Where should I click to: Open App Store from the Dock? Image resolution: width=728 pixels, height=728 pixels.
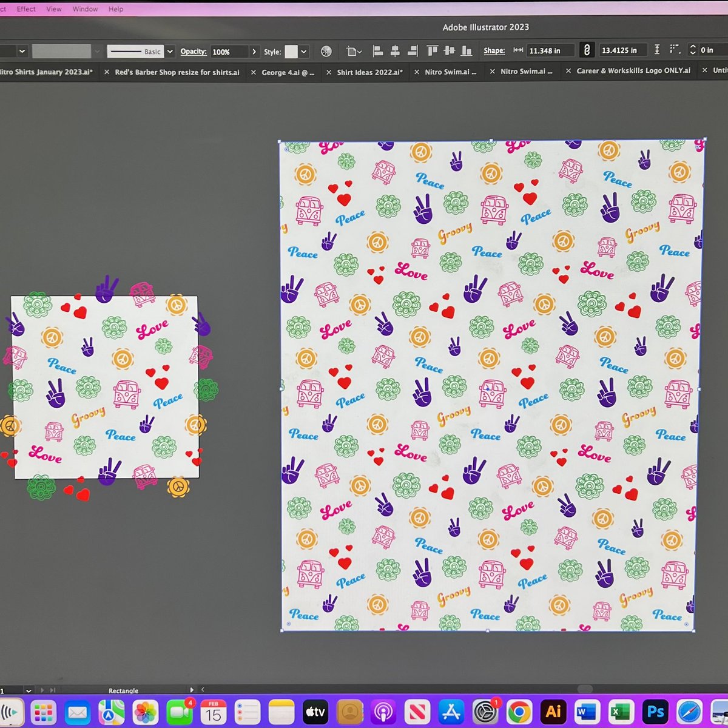click(451, 712)
